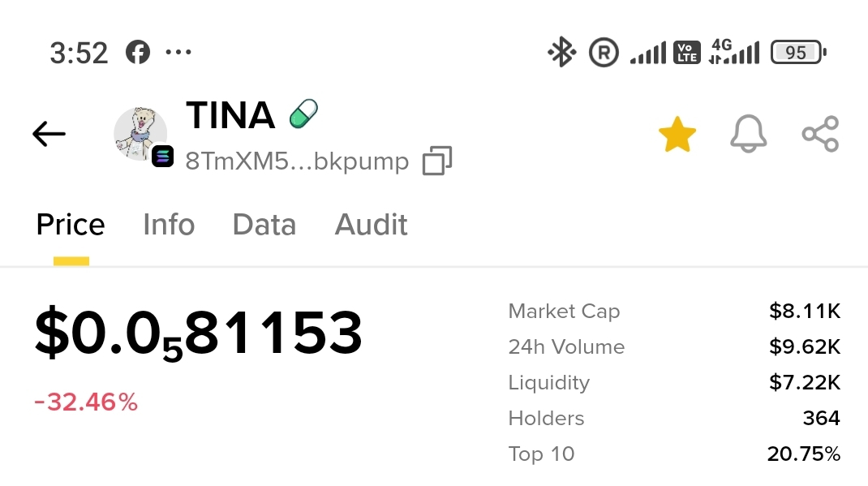Screen dimensions: 868x486
Task: Switch to the Info tab
Action: (169, 225)
